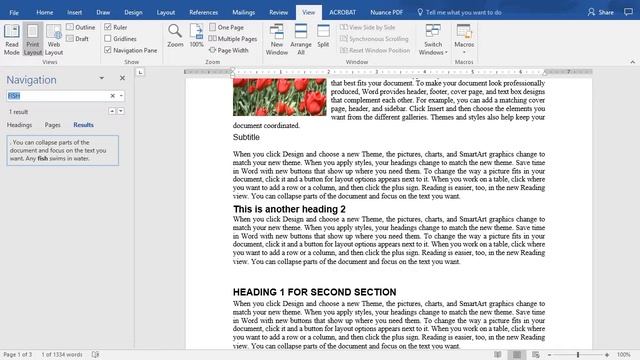Clear the search box text
640x360 pixels.
pyautogui.click(x=113, y=96)
